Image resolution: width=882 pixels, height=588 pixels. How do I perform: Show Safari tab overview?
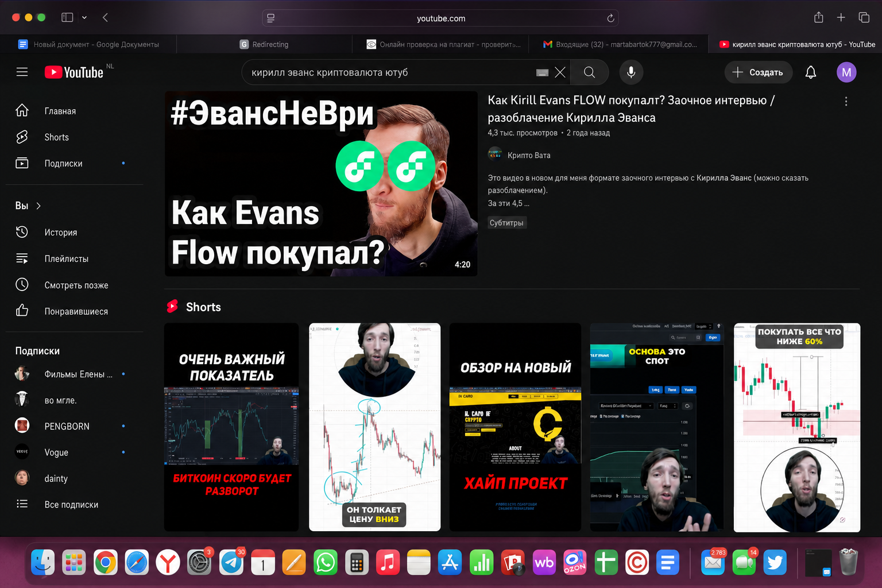[x=864, y=18]
